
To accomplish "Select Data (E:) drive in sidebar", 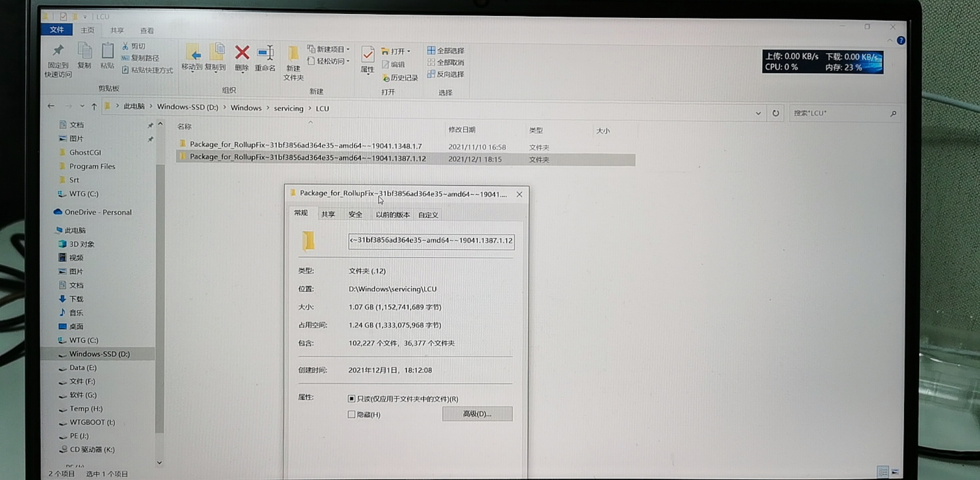I will pyautogui.click(x=83, y=368).
